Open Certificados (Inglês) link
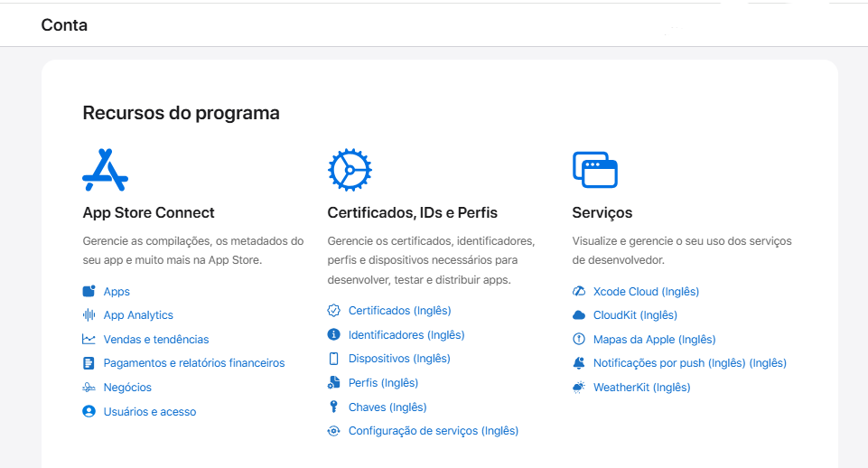Viewport: 868px width, 468px height. point(399,311)
